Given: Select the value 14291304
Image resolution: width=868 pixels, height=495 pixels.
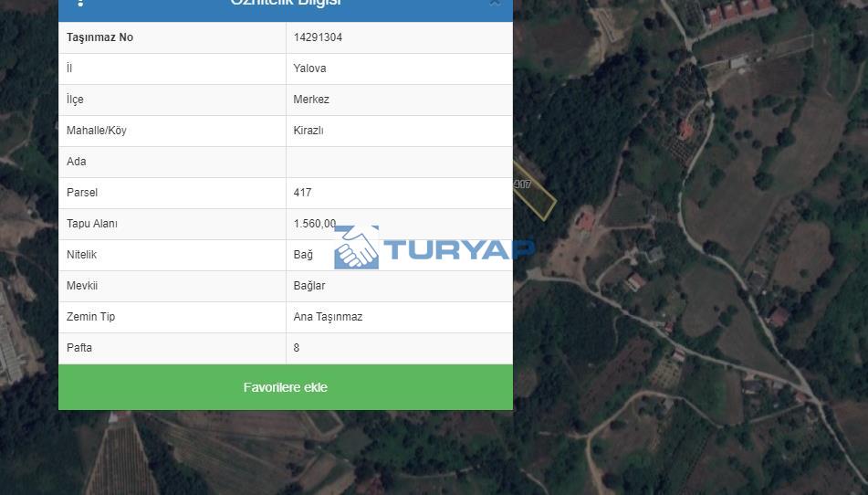Looking at the screenshot, I should pyautogui.click(x=318, y=37).
